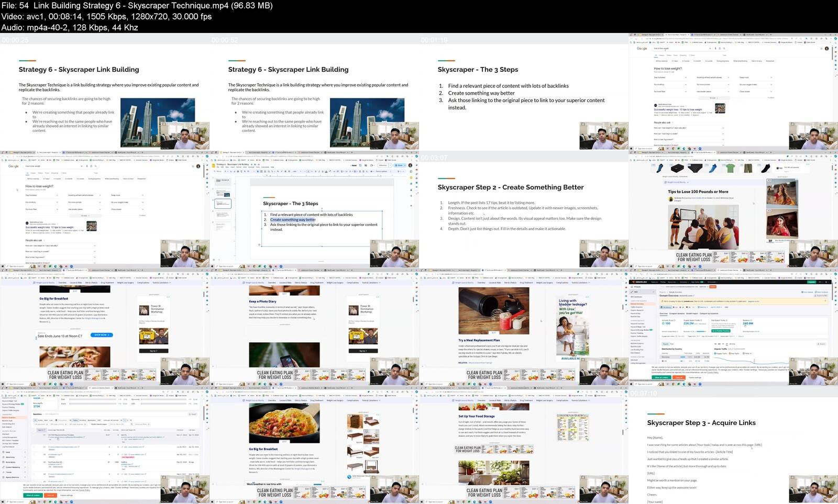Image resolution: width=838 pixels, height=504 pixels.
Task: Click Windows Start button in the Google Slides frame
Action: (x=212, y=266)
